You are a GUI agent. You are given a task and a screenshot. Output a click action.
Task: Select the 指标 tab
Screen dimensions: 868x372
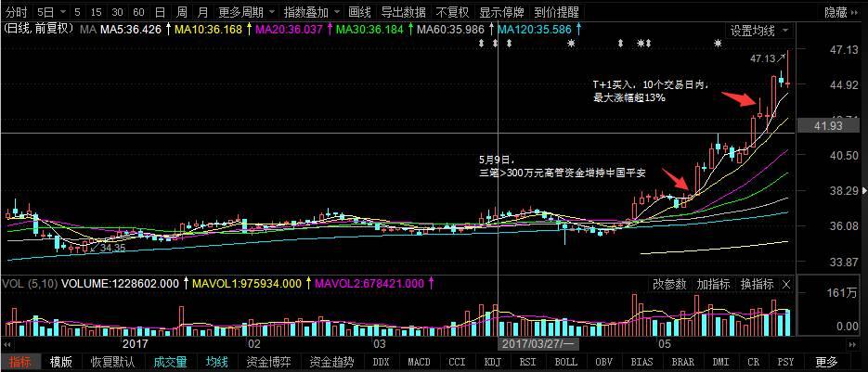point(19,362)
